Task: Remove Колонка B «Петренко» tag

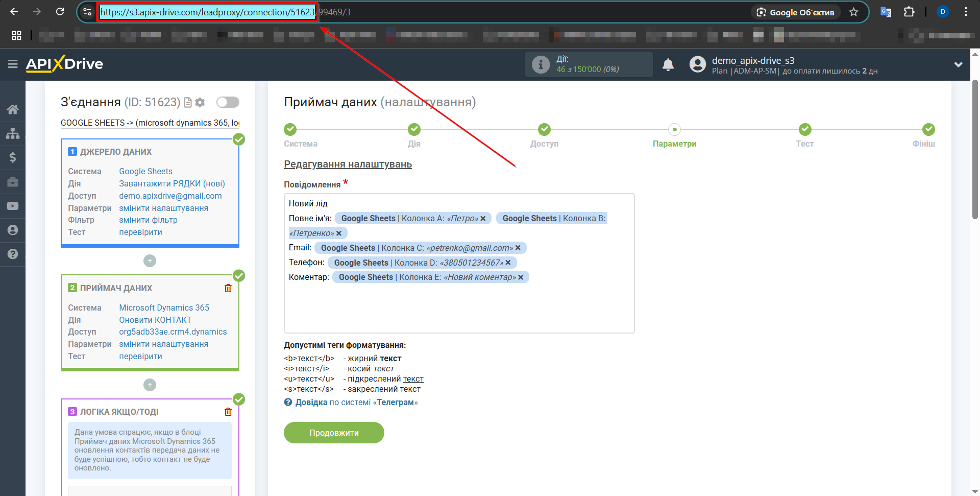Action: coord(339,233)
